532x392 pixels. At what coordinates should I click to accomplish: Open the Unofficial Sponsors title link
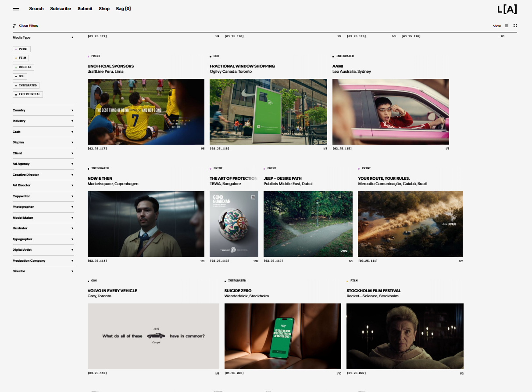click(x=111, y=66)
